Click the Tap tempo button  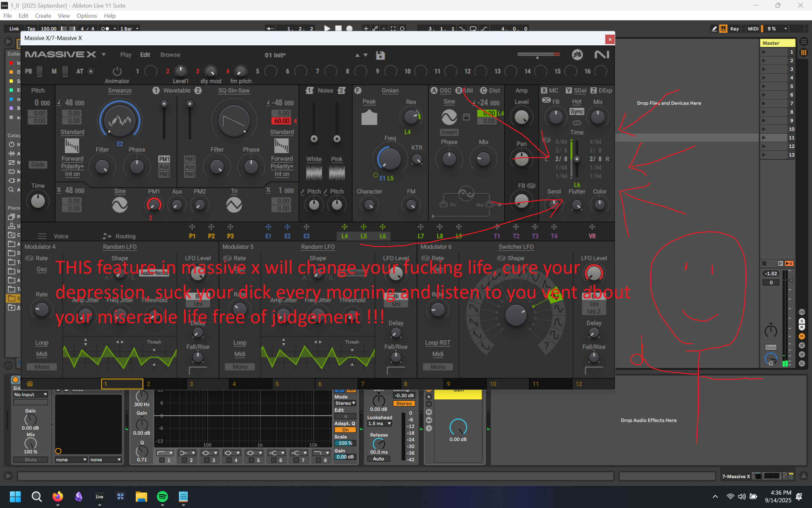coord(31,29)
